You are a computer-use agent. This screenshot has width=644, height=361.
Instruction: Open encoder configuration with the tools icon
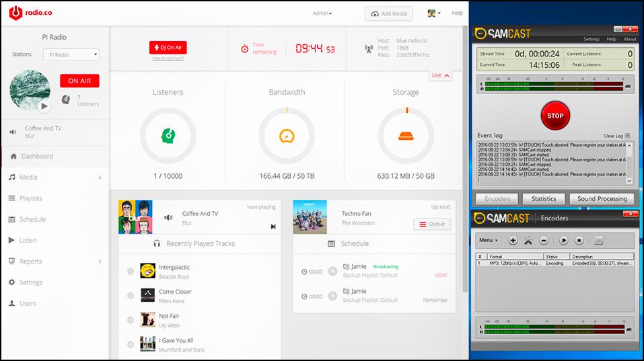(528, 240)
